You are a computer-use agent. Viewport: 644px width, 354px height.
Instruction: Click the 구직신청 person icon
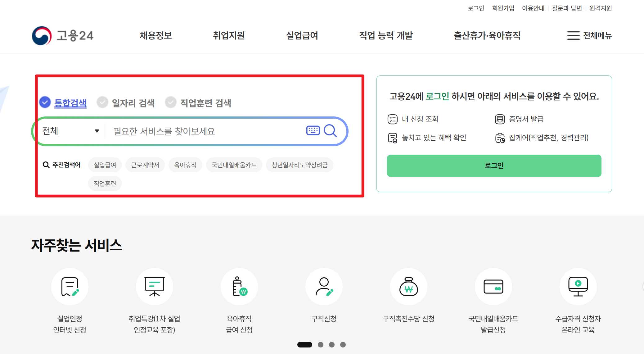324,286
